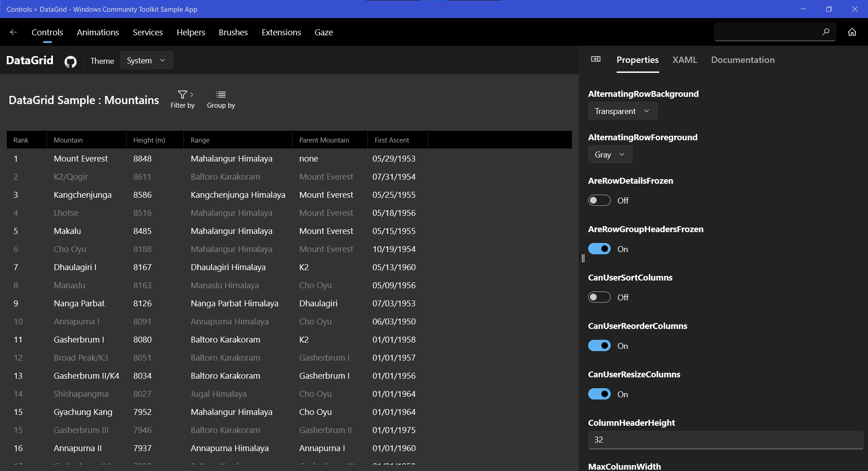
Task: Open the Helpers menu
Action: point(191,32)
